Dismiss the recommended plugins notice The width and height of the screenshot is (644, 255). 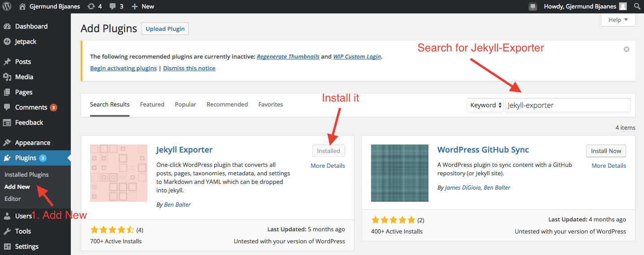627,49
